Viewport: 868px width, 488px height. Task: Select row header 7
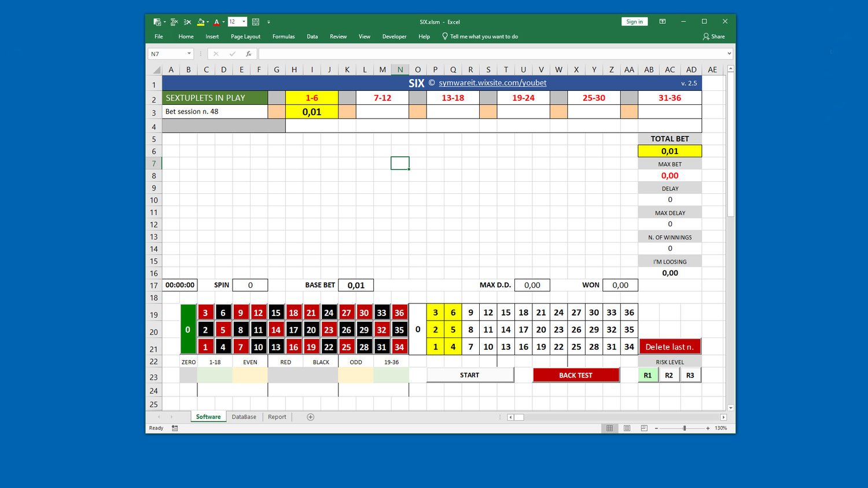pos(154,163)
